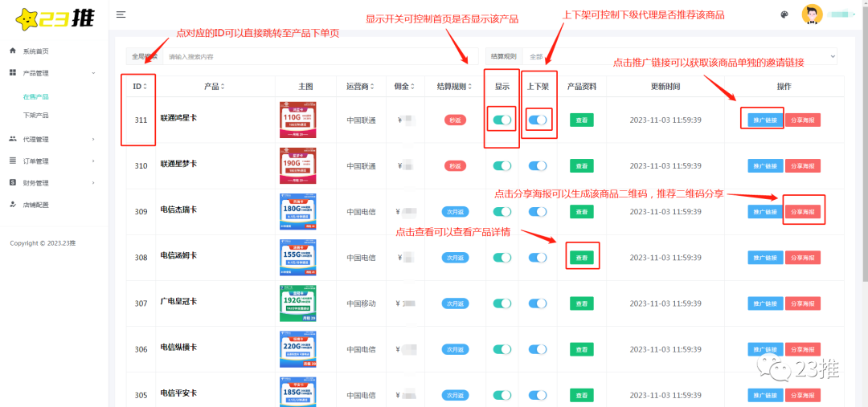
Task: Open the user avatar menu
Action: (812, 14)
